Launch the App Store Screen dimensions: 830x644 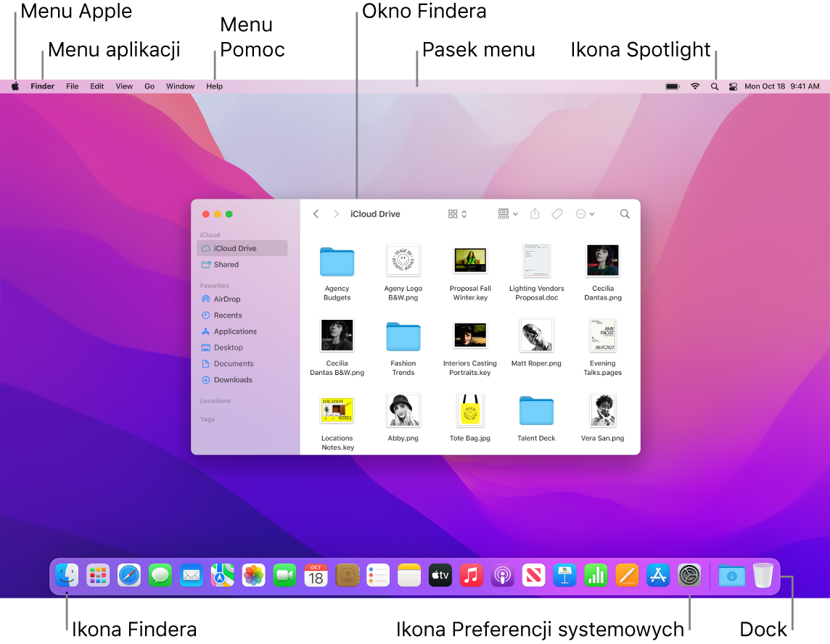click(x=658, y=575)
